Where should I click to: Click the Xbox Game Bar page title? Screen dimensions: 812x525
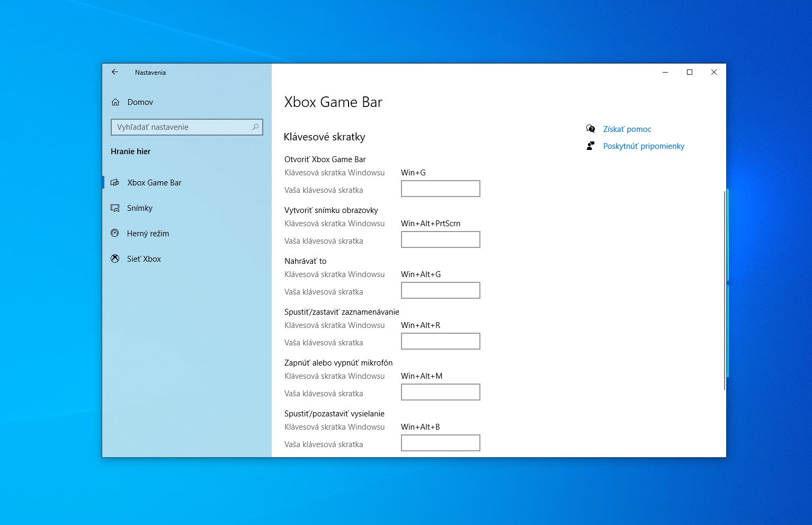coord(333,102)
